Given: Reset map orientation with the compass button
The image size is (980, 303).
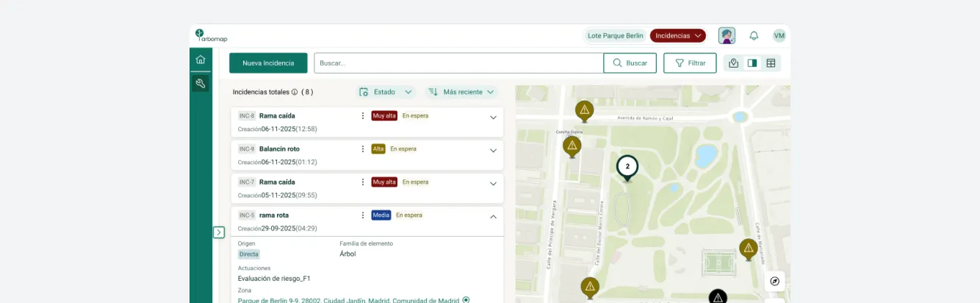Looking at the screenshot, I should (775, 281).
